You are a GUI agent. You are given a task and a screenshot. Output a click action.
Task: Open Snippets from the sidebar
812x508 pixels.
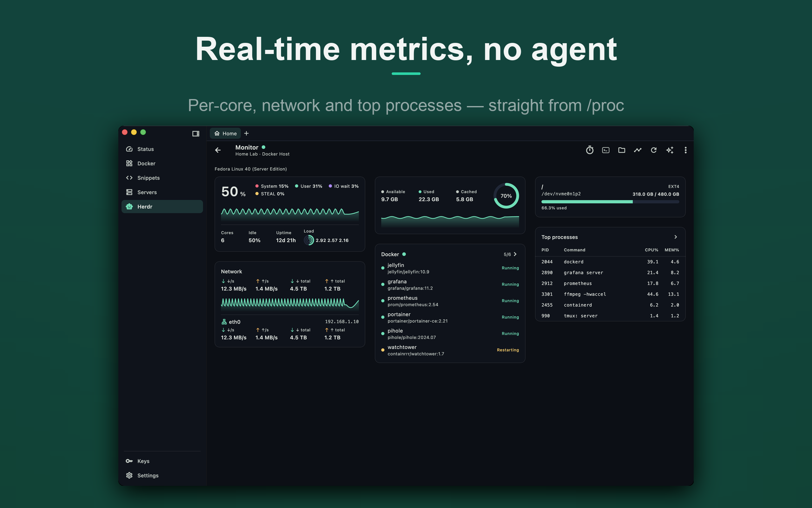coord(162,178)
